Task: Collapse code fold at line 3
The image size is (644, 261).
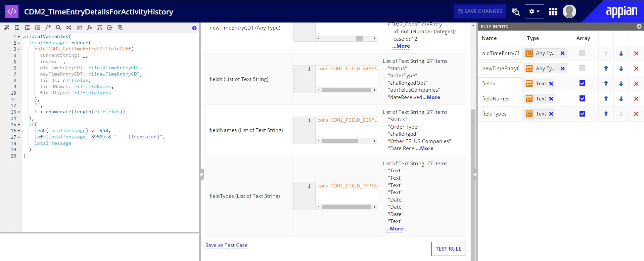Action: point(19,49)
